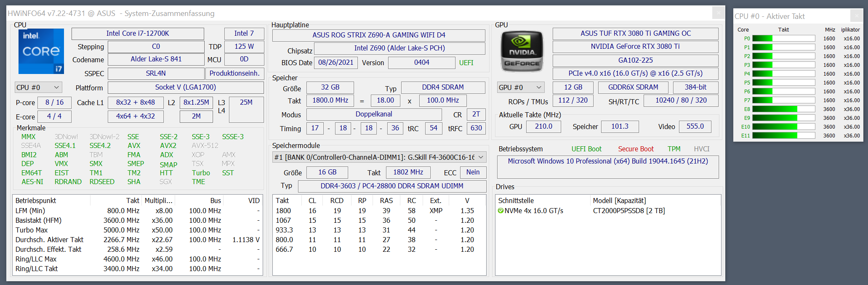Click the 32 GB memory size field
Image resolution: width=868 pixels, height=285 pixels.
[330, 87]
